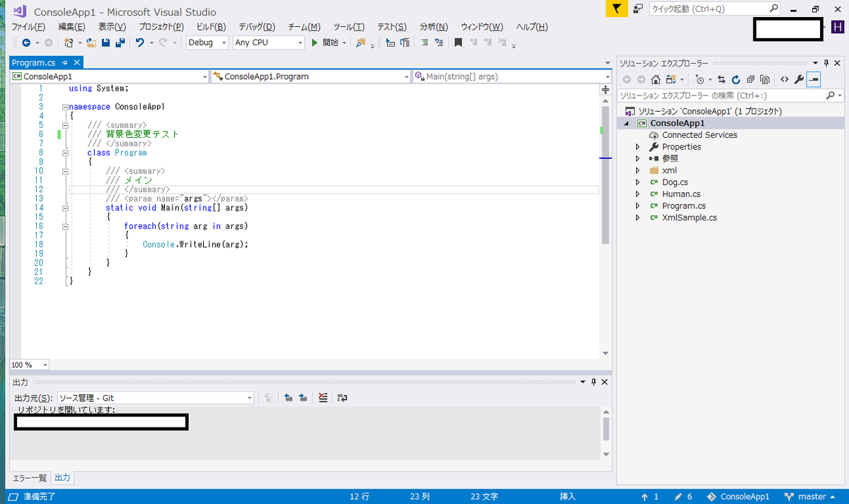Click the feedback icon beside quick launch
Viewport: 849px width, 504px height.
[638, 8]
